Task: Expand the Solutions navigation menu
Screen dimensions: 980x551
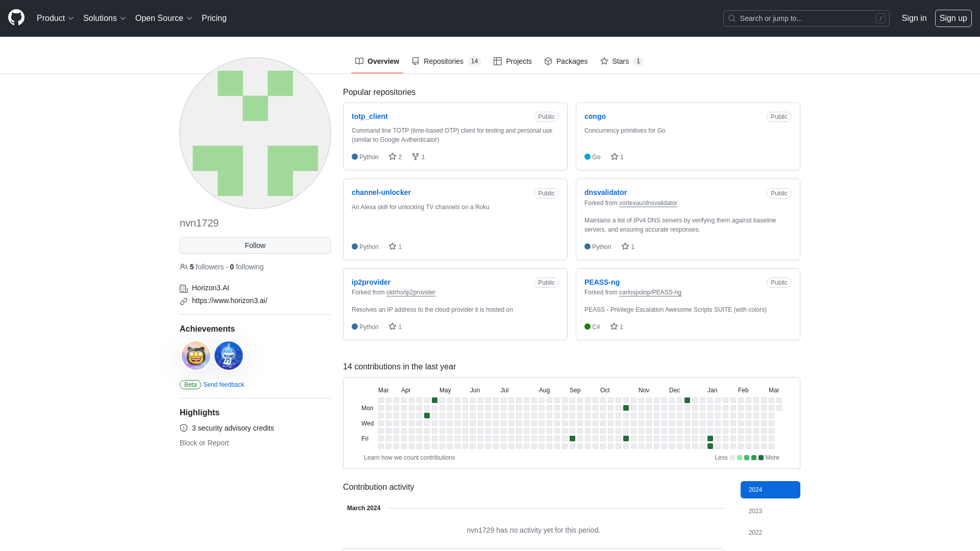Action: (104, 18)
